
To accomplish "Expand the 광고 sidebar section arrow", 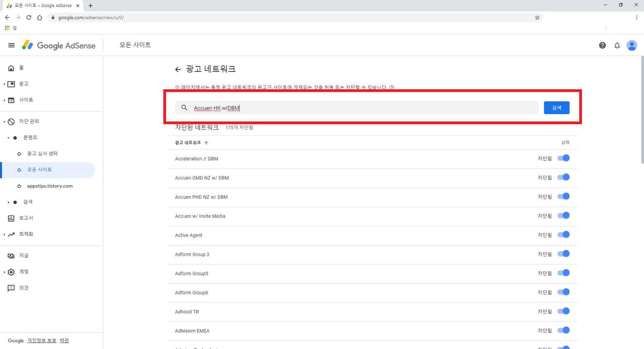I will coord(4,84).
